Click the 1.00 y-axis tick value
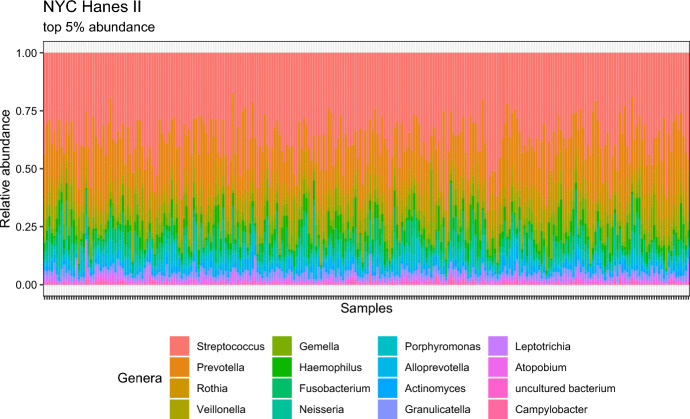Viewport: 690px width, 419px height. (x=26, y=53)
